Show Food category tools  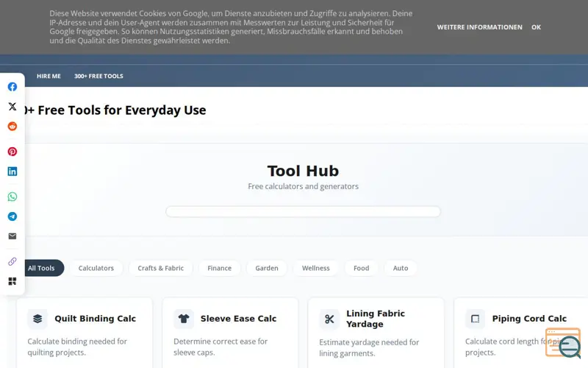click(x=361, y=268)
